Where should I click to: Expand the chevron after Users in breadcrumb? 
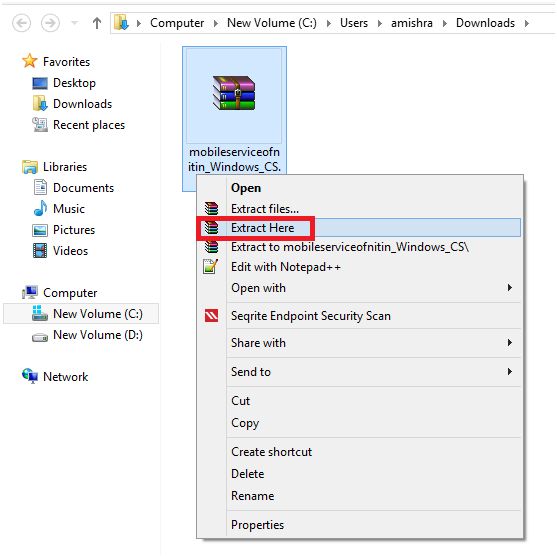(x=380, y=23)
